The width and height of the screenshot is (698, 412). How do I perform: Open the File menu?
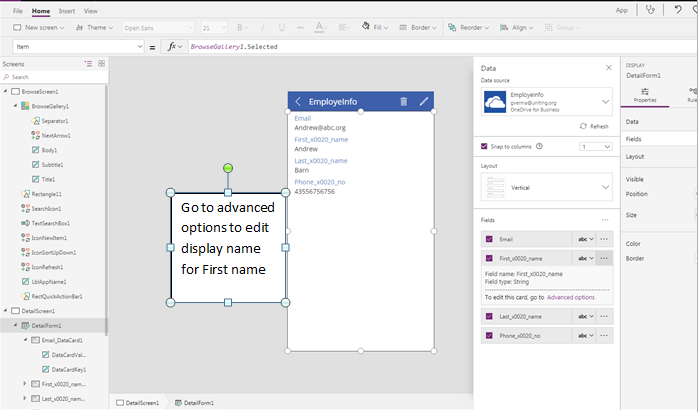pos(18,10)
